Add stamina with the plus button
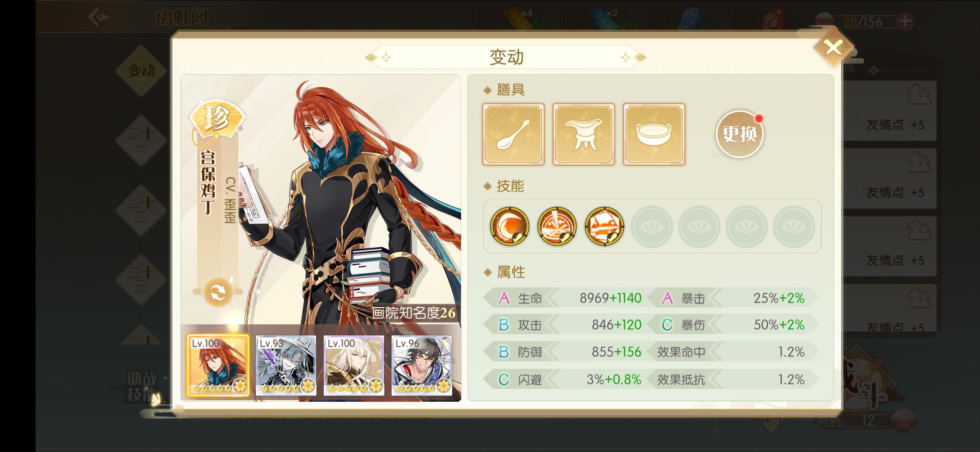 point(905,21)
